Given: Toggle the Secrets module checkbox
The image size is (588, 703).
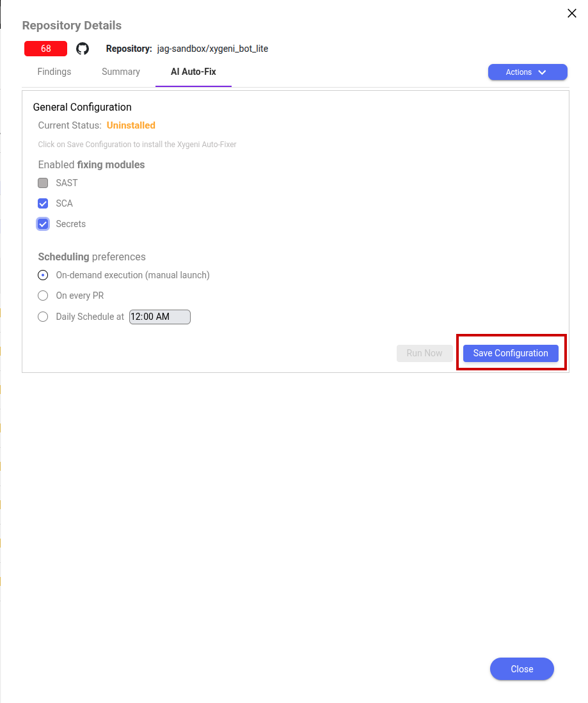Looking at the screenshot, I should (x=44, y=224).
